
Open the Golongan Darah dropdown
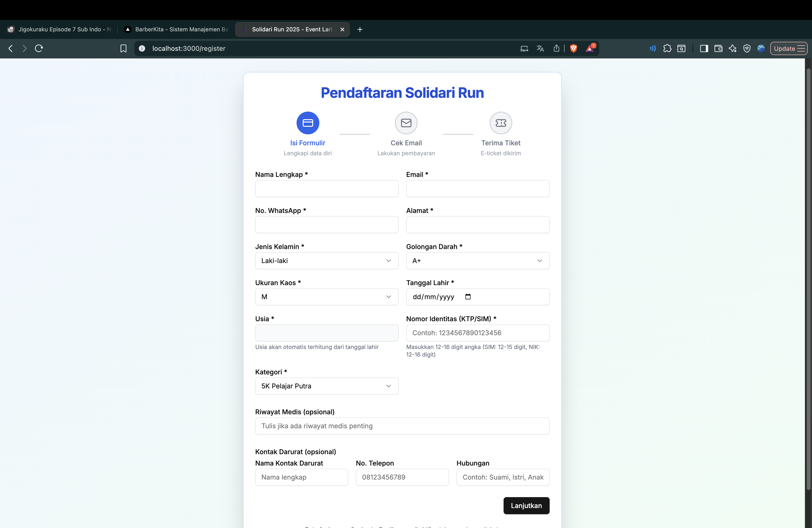[x=539, y=261]
